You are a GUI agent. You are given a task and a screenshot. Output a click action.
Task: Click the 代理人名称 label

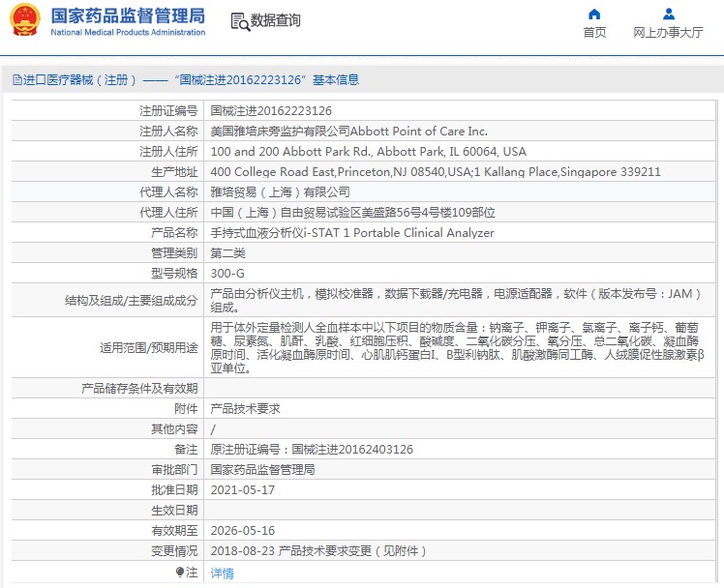[x=168, y=191]
